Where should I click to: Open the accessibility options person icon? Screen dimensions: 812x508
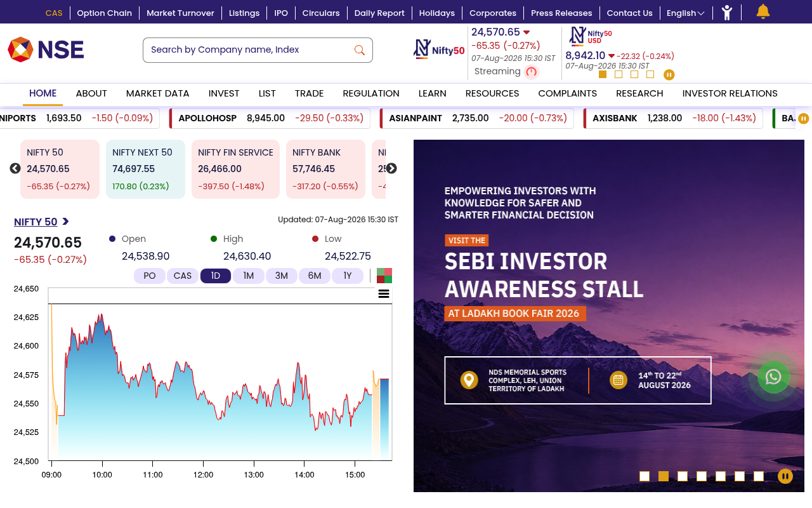(727, 13)
